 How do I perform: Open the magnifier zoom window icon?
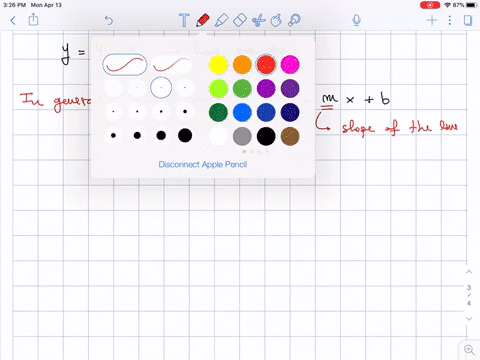469,350
